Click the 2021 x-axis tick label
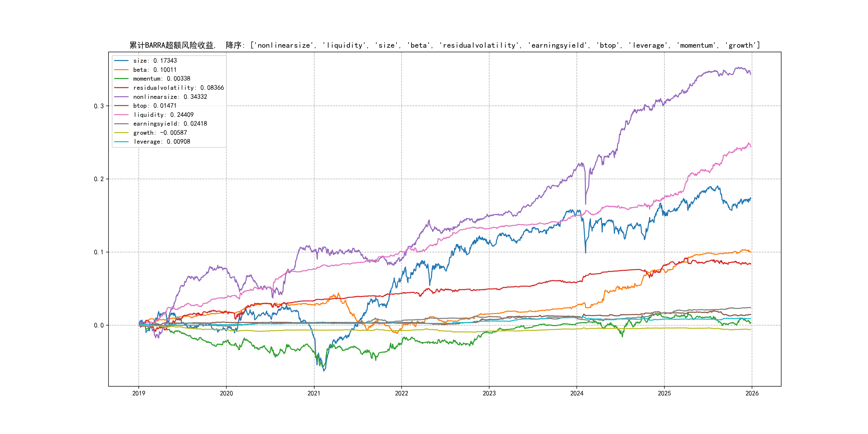The width and height of the screenshot is (868, 434). (314, 393)
